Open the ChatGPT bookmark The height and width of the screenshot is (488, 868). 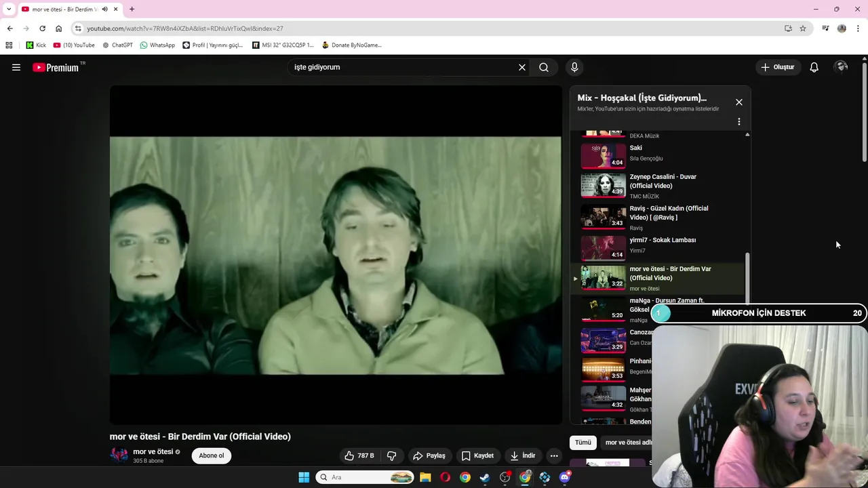(117, 45)
